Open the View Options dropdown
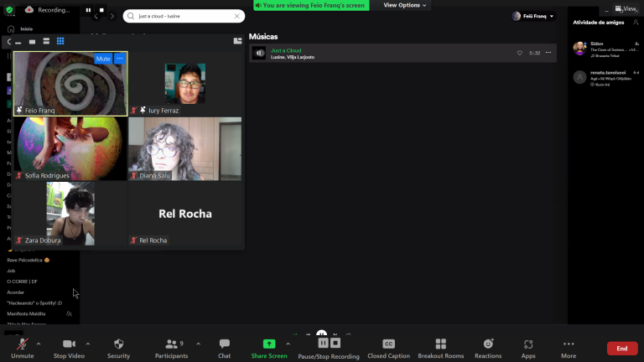Viewport: 644px width, 362px height. coord(404,5)
